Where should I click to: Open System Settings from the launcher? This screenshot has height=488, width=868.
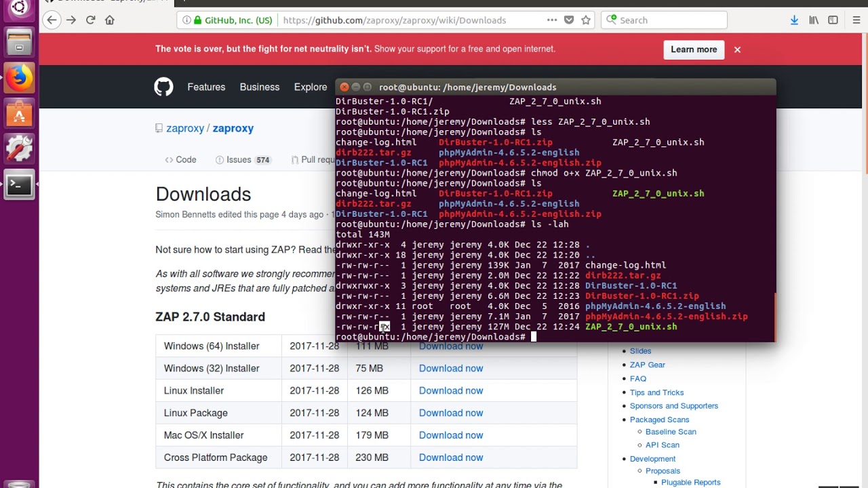point(19,149)
